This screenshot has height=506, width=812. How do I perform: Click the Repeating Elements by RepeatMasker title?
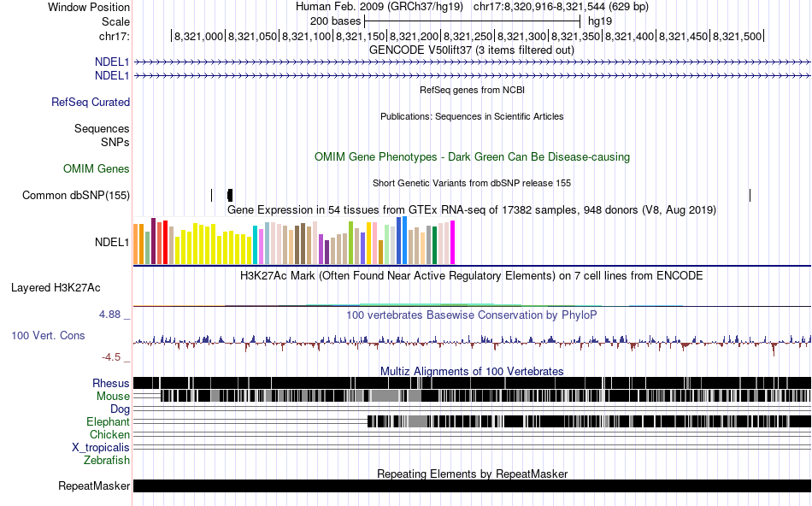473,474
